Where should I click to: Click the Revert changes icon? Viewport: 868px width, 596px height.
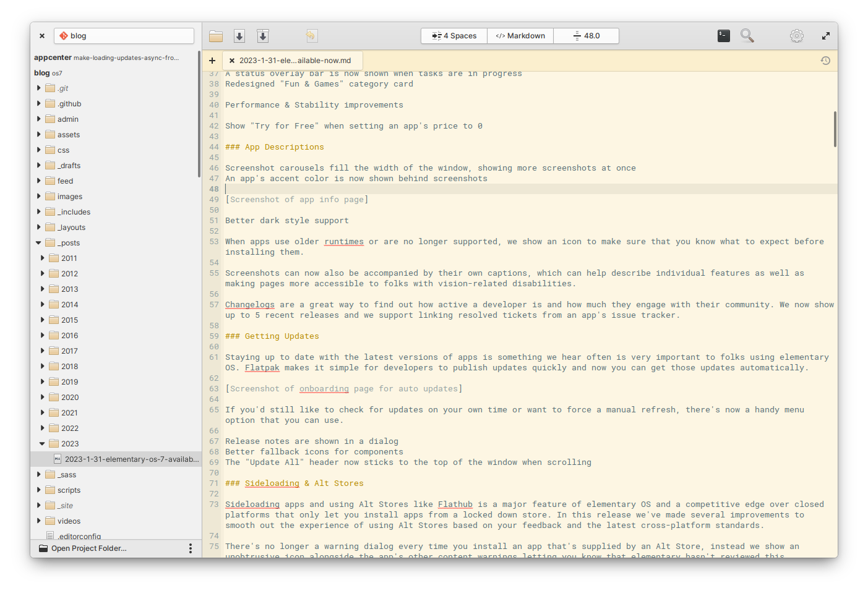[x=311, y=36]
